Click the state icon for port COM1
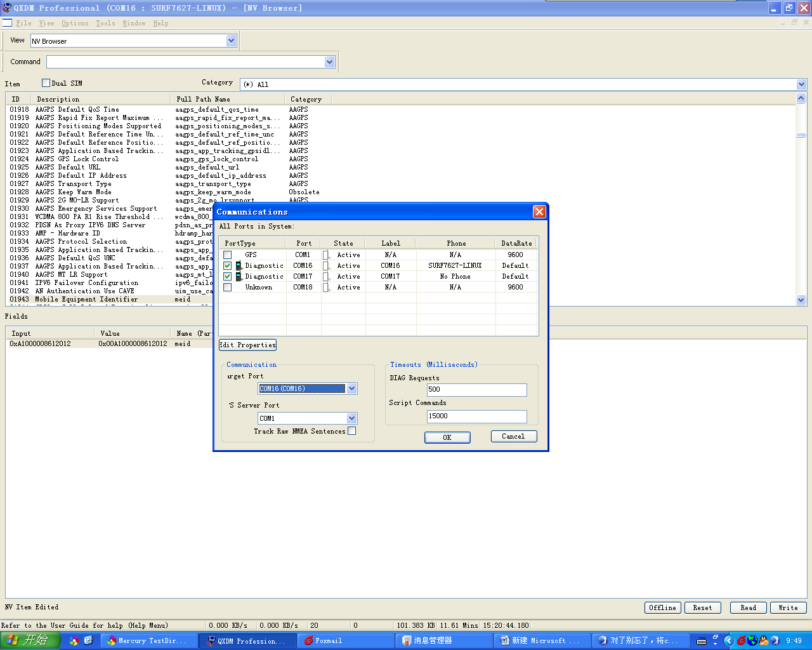Screen dimensions: 812x650 [x=326, y=255]
